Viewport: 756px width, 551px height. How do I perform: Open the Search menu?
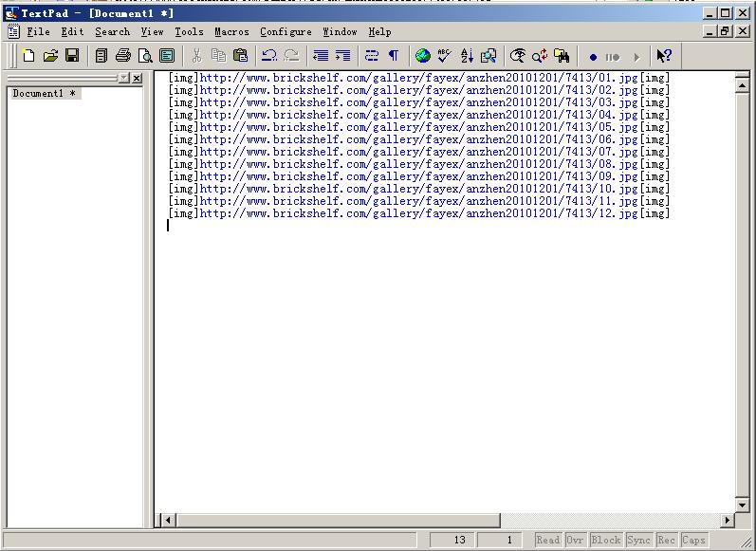pos(112,32)
